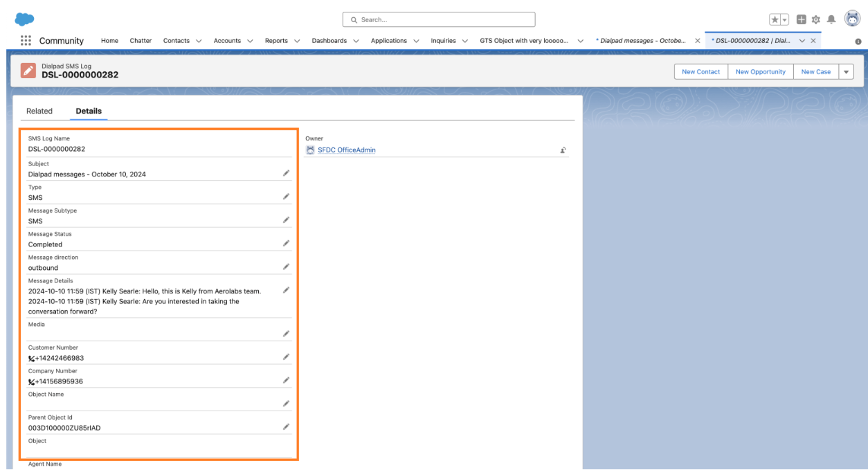868x470 pixels.
Task: Select the Details tab
Action: click(x=89, y=111)
